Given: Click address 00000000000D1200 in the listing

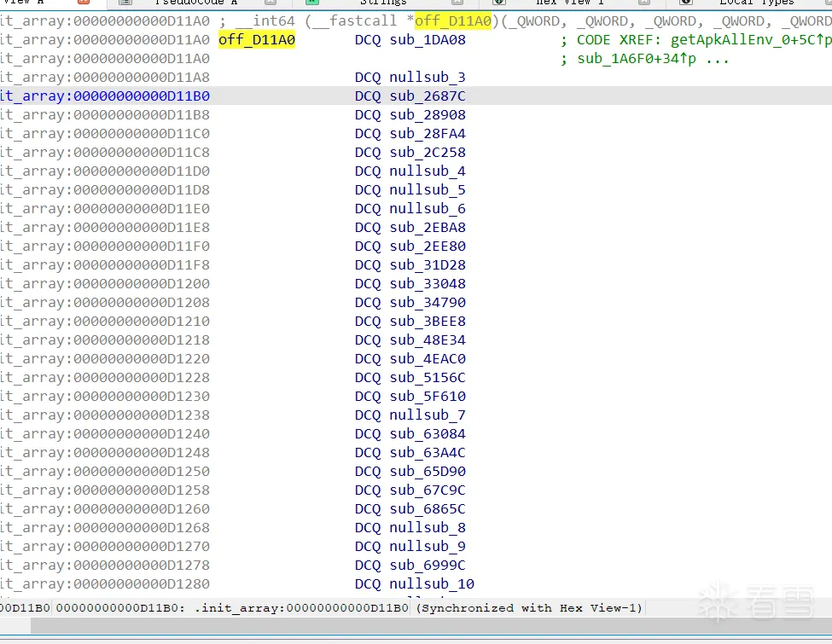Looking at the screenshot, I should (142, 284).
